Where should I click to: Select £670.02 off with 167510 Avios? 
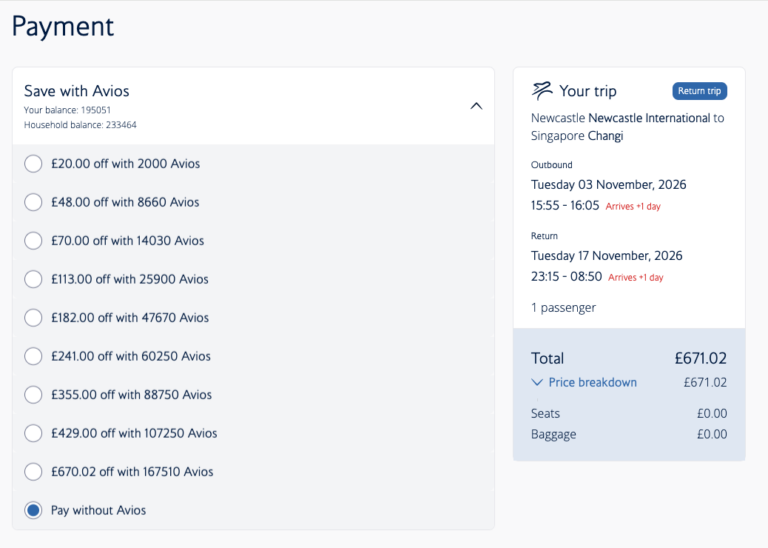(x=33, y=472)
